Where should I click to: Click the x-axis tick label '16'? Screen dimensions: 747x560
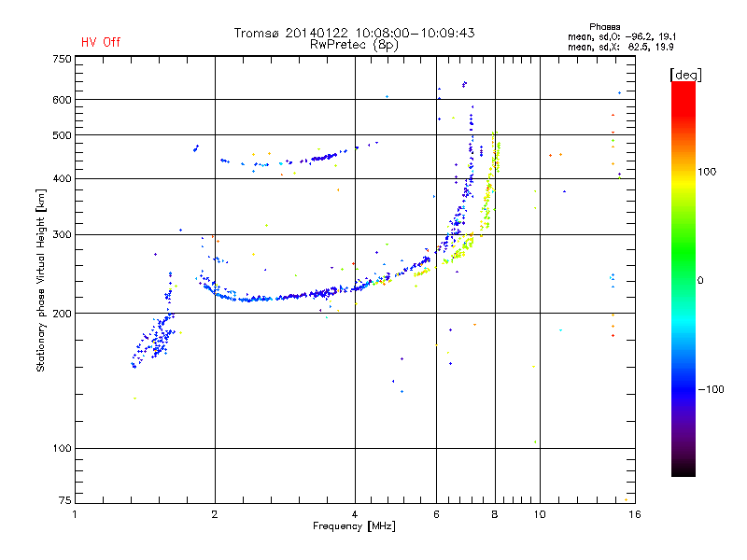(635, 514)
